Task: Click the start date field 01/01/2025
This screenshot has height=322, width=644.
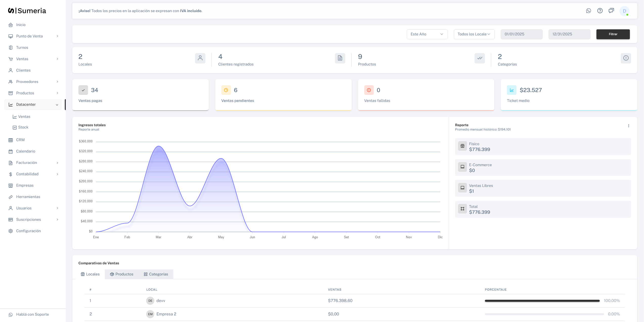Action: point(521,34)
